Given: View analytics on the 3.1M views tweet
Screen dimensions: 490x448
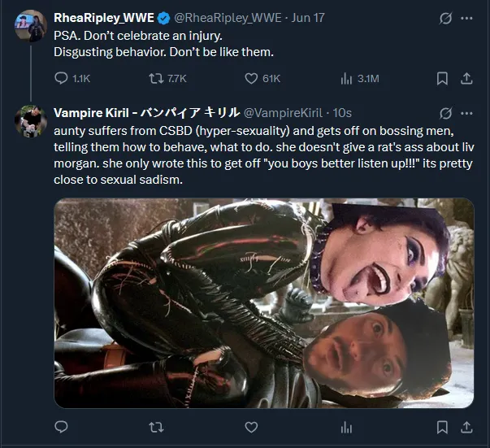Looking at the screenshot, I should [x=346, y=78].
